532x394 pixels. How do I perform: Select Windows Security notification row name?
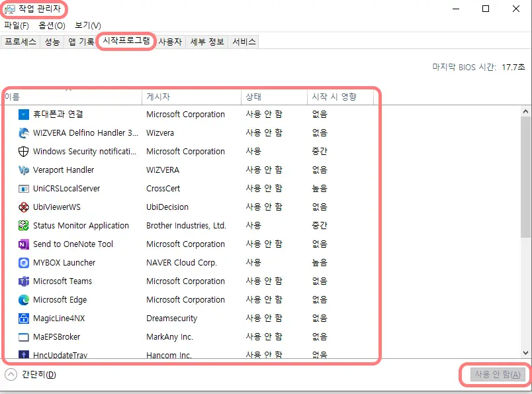[85, 152]
